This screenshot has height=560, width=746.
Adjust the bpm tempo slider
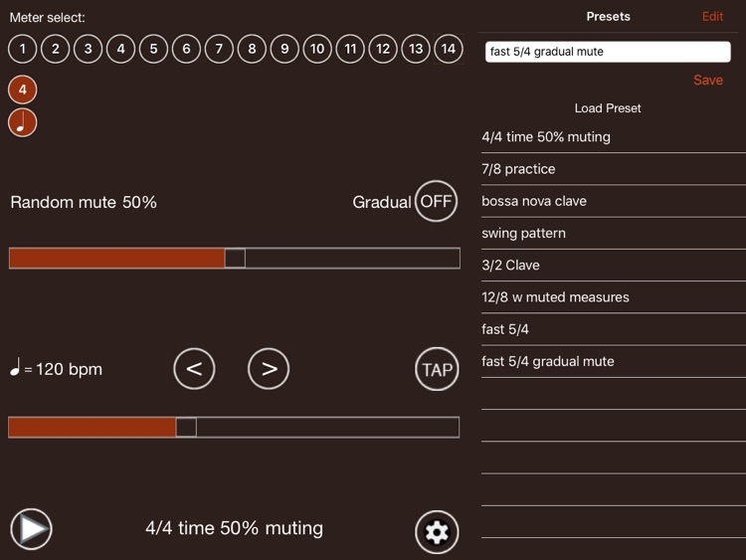234,428
